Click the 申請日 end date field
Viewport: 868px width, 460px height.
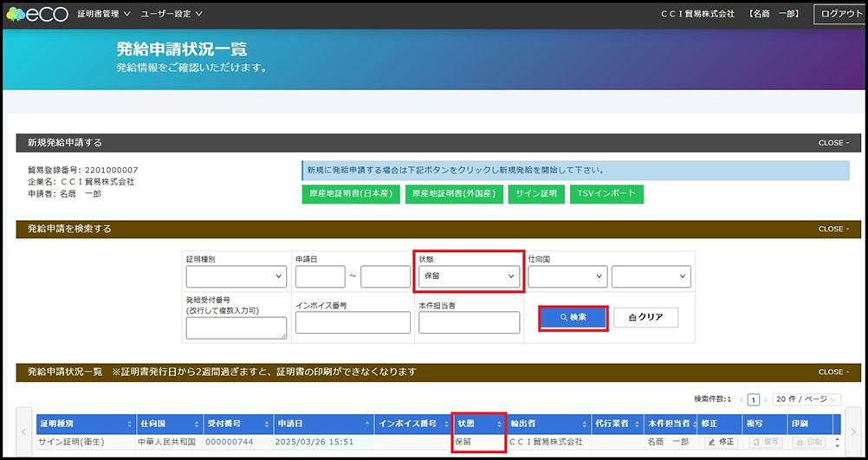click(x=385, y=276)
